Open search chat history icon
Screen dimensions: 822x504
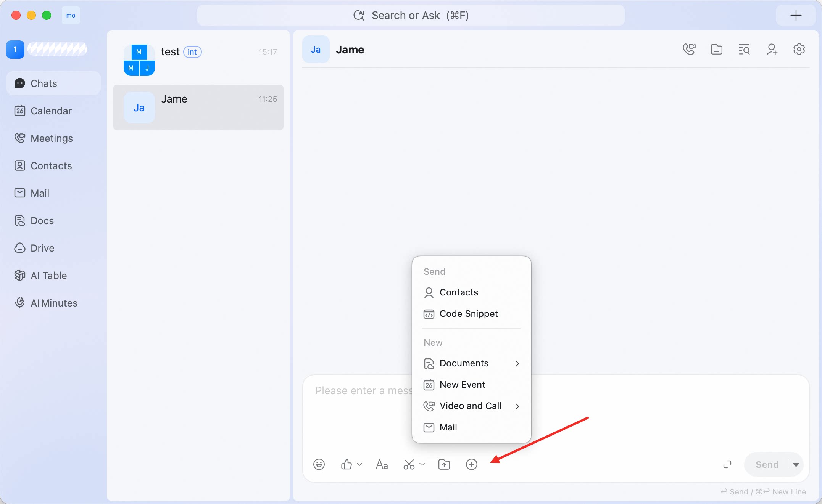[744, 50]
